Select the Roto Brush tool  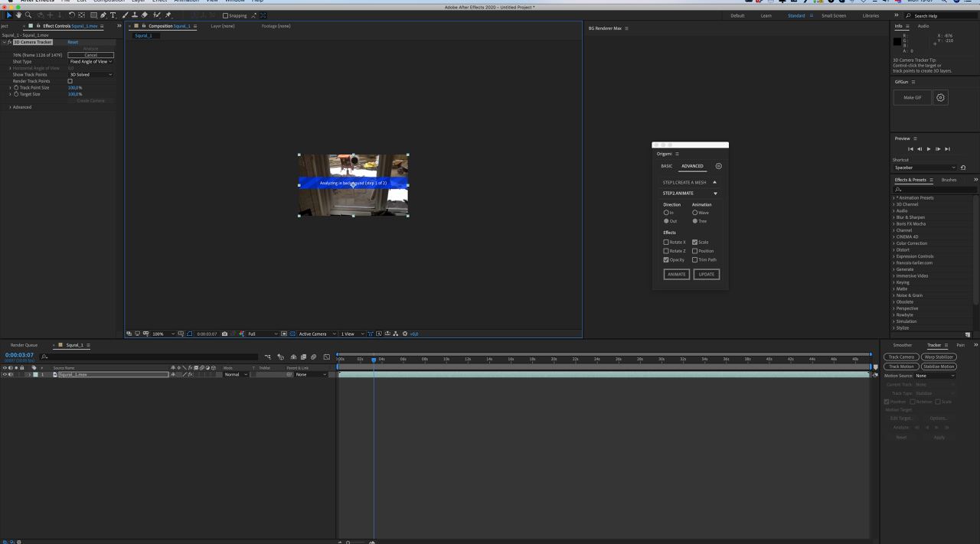(x=156, y=15)
